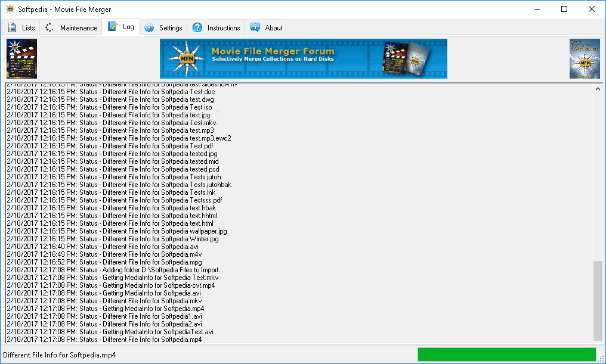Viewport: 606px width, 364px height.
Task: Open the Lists tab
Action: point(21,28)
